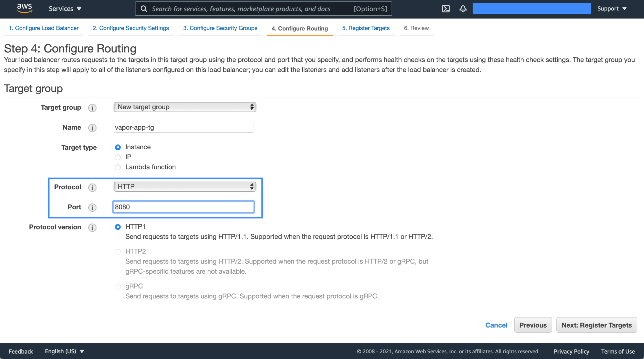Open CloudShell terminal icon

point(445,9)
